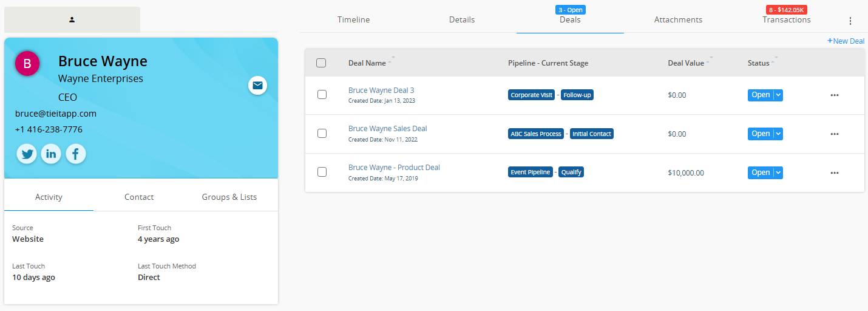The width and height of the screenshot is (868, 311).
Task: Click the email bruce@tieitapp.com
Action: tap(56, 114)
